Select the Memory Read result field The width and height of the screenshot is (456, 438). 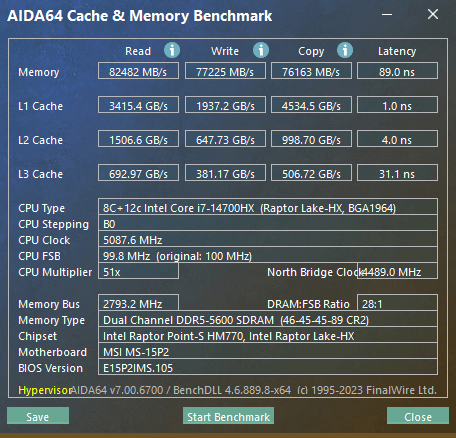[138, 71]
